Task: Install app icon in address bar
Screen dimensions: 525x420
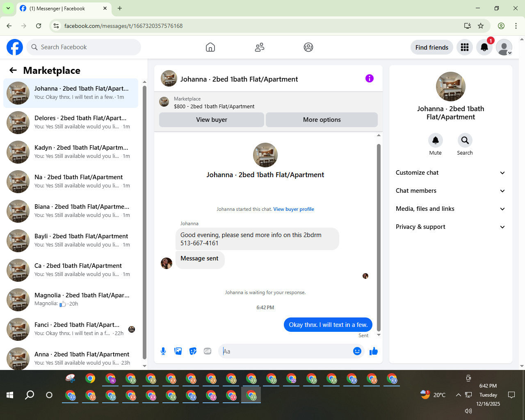Action: (468, 26)
